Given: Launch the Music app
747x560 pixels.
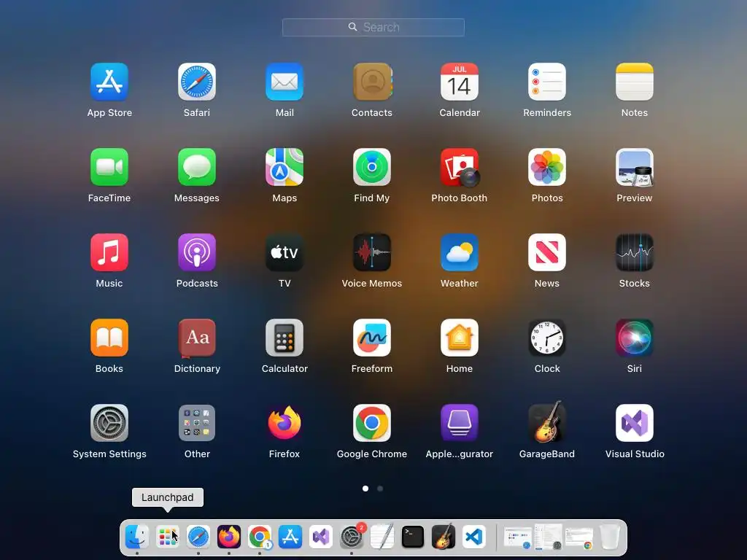Looking at the screenshot, I should [109, 252].
